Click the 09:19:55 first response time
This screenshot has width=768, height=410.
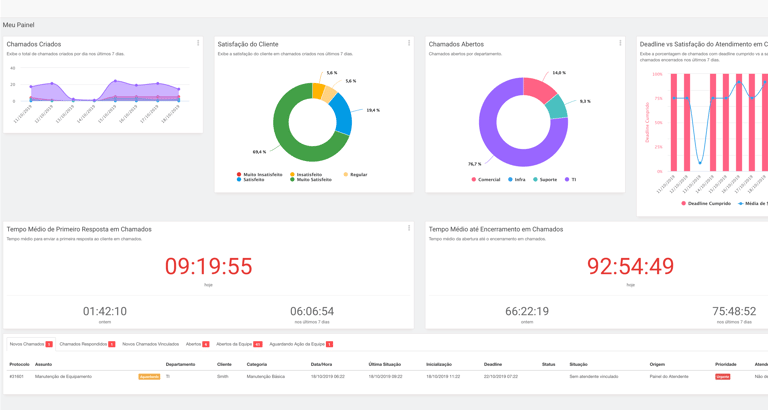pyautogui.click(x=209, y=266)
